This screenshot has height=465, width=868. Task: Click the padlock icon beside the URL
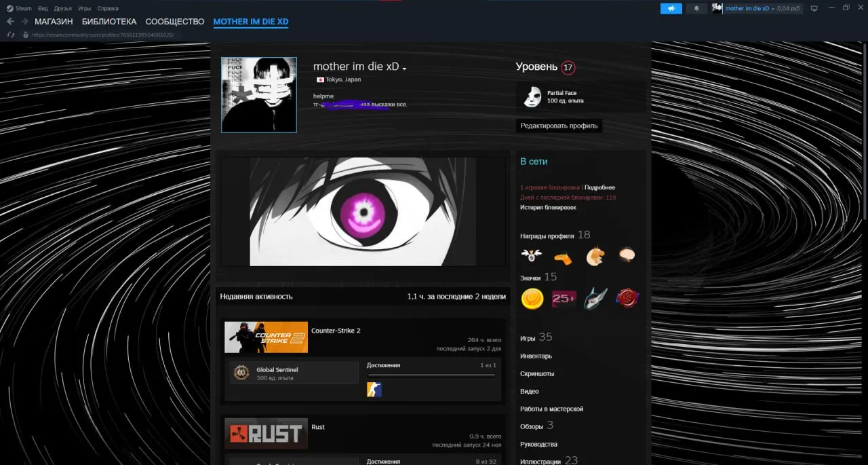(26, 35)
